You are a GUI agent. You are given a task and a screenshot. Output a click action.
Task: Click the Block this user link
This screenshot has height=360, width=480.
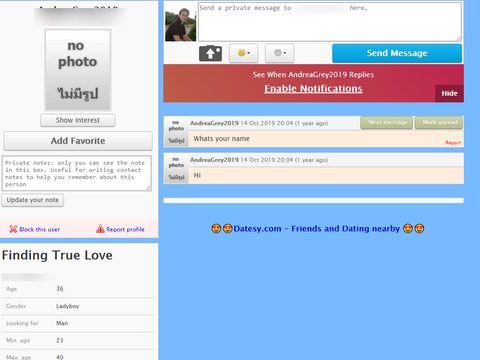(40, 229)
